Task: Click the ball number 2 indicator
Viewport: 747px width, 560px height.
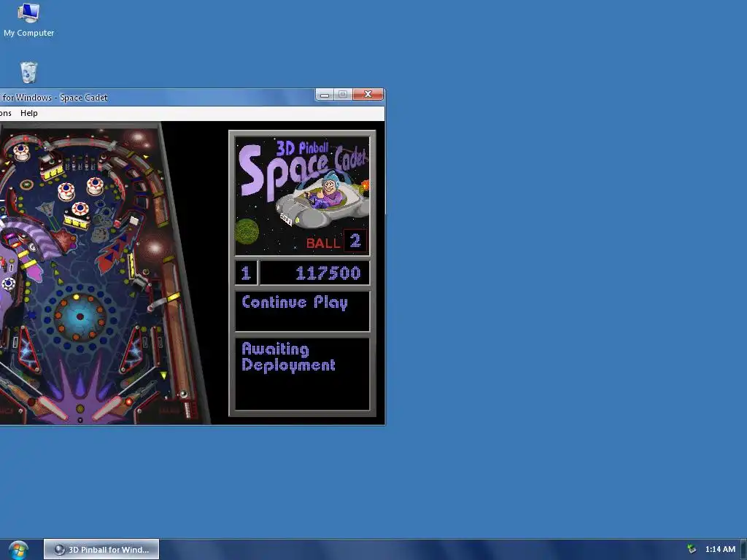Action: click(x=355, y=241)
